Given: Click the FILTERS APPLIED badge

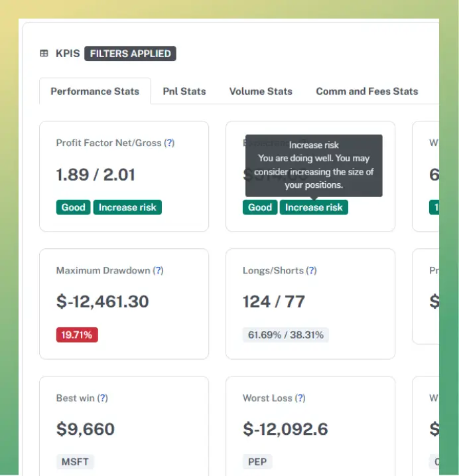Looking at the screenshot, I should (x=130, y=53).
